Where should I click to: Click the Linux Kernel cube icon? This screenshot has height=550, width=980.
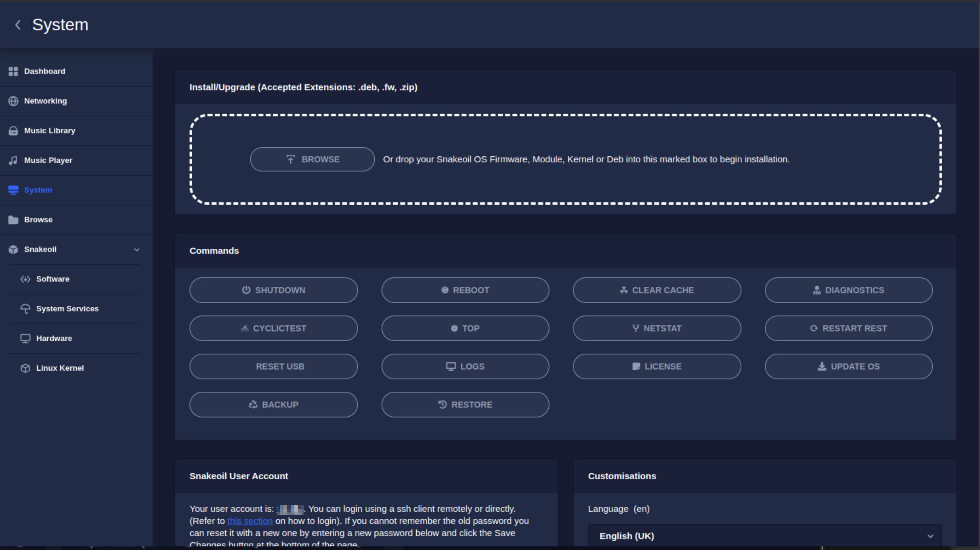coord(25,368)
